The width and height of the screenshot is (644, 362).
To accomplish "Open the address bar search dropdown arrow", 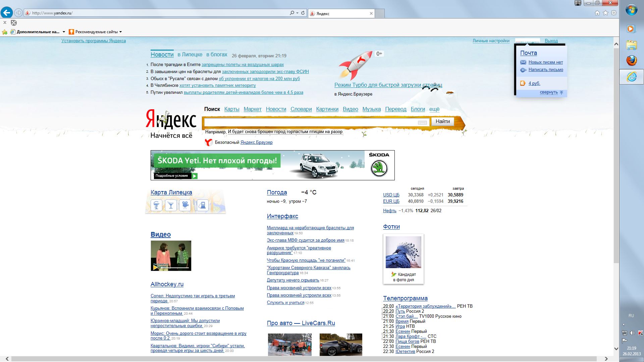I will (297, 13).
